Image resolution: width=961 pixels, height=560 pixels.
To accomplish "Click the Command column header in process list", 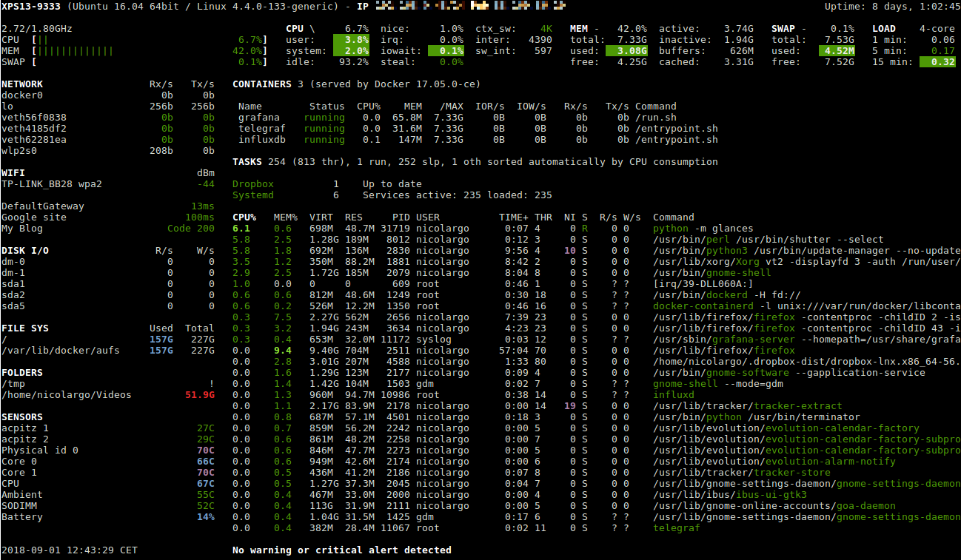I will point(674,217).
